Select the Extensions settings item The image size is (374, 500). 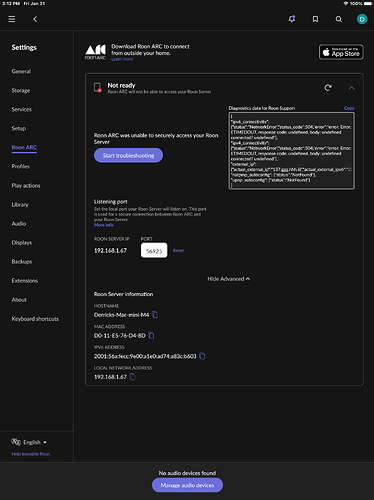(25, 281)
